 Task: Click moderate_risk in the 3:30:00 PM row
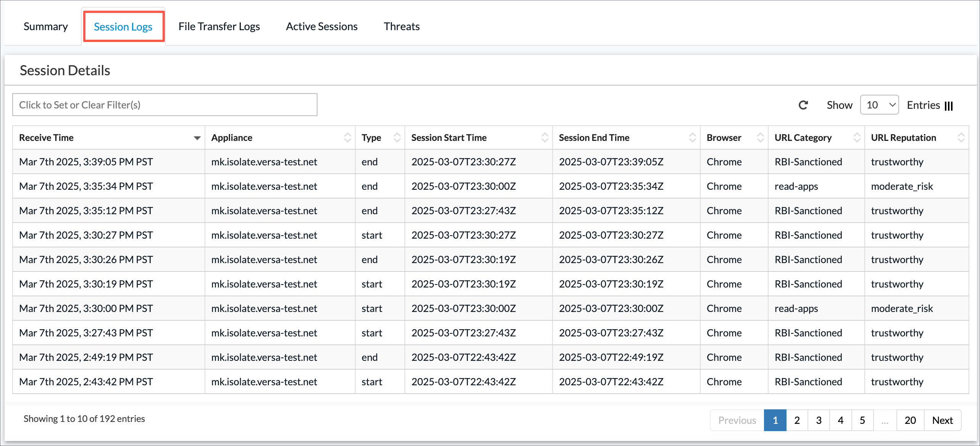click(x=902, y=309)
